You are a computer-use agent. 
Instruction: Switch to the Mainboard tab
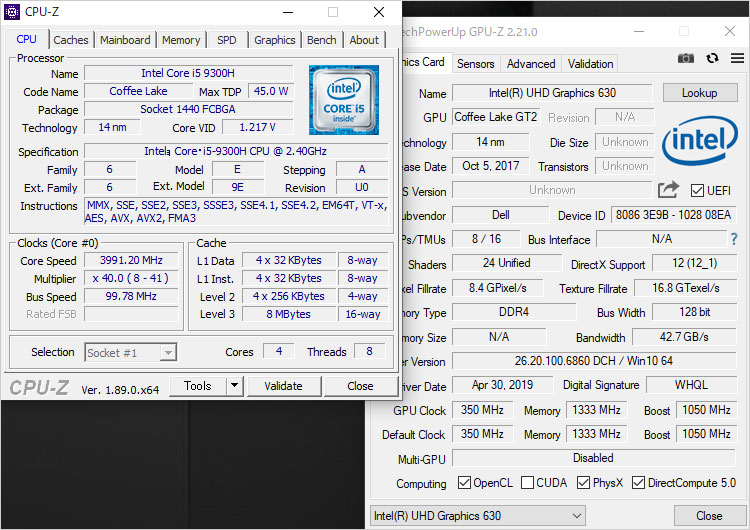point(125,40)
